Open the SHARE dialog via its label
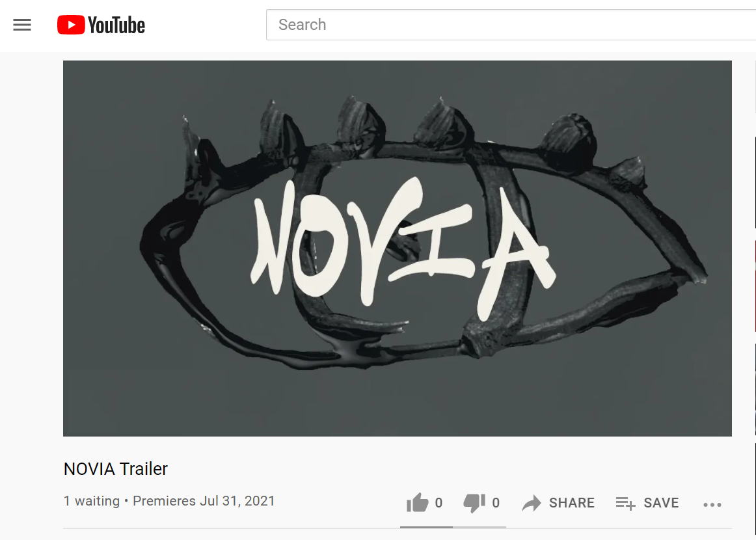 click(x=572, y=503)
